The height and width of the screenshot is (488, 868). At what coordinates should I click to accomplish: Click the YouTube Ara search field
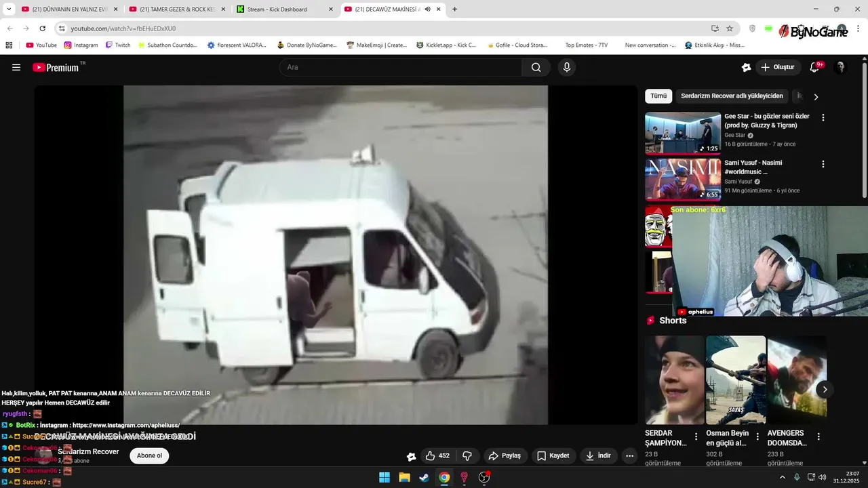click(x=401, y=67)
